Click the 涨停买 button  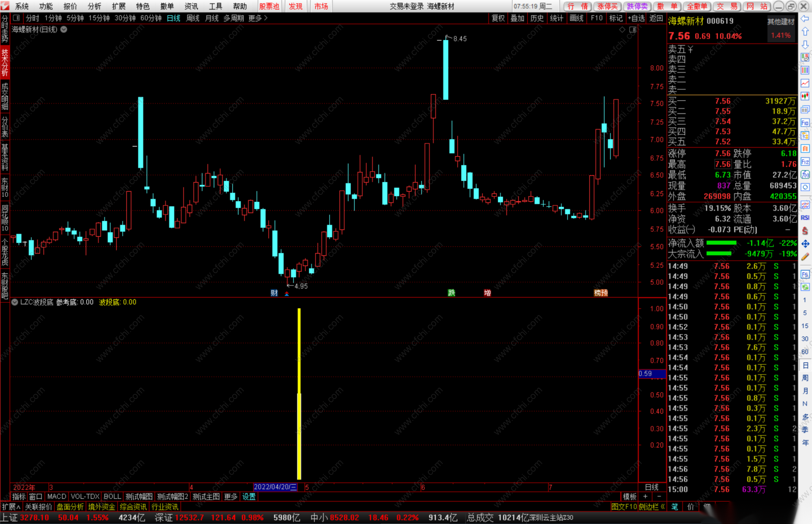(607, 6)
